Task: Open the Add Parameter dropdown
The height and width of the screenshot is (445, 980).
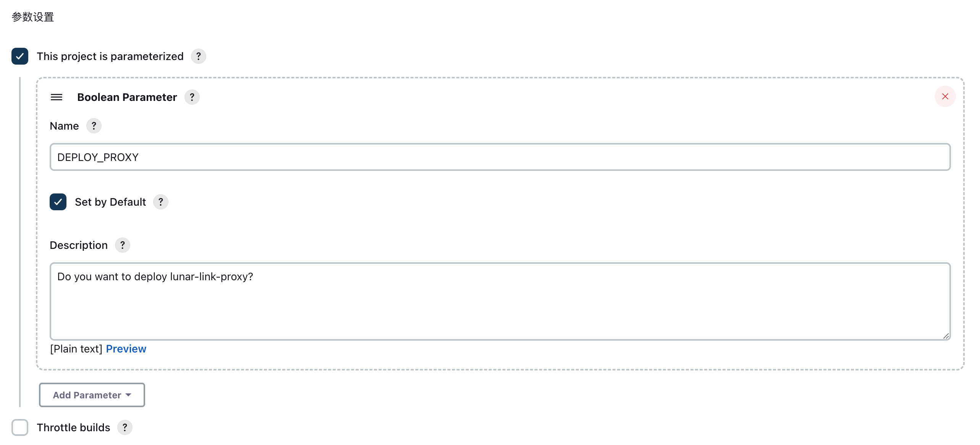Action: [x=92, y=395]
